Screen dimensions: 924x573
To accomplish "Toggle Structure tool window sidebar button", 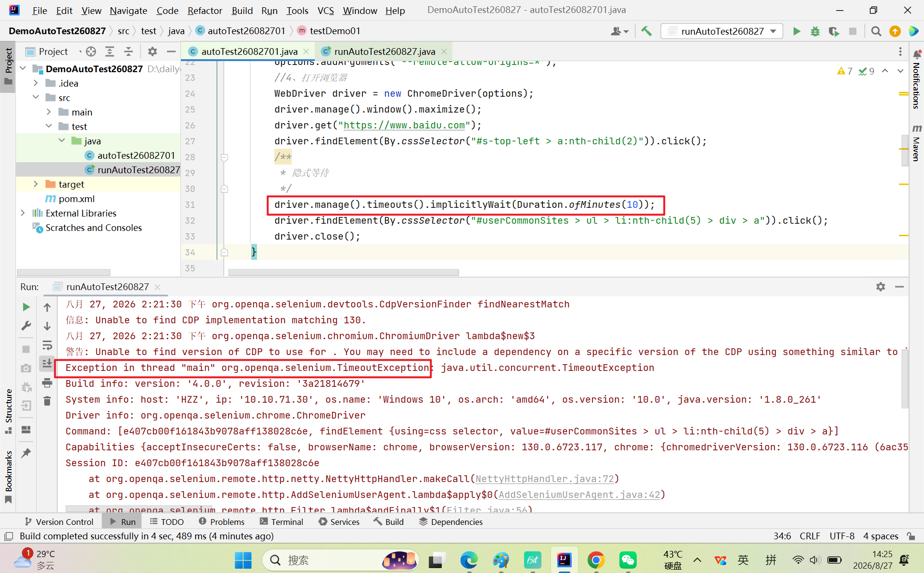I will [8, 412].
